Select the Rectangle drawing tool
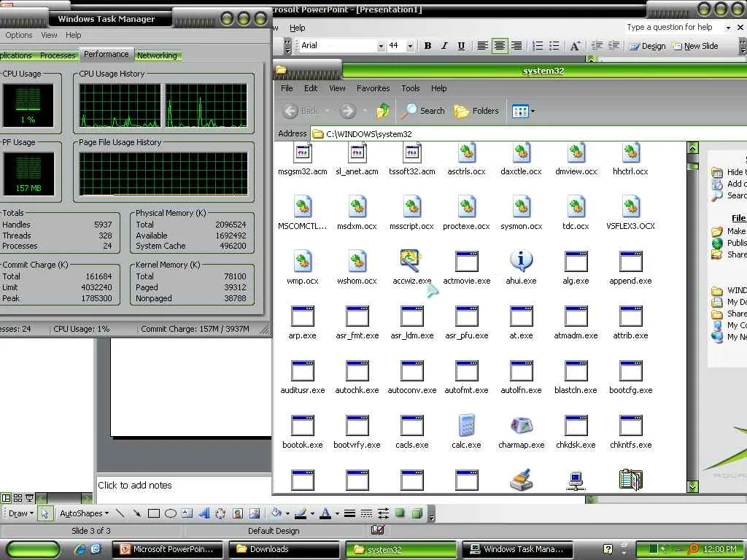 154,513
